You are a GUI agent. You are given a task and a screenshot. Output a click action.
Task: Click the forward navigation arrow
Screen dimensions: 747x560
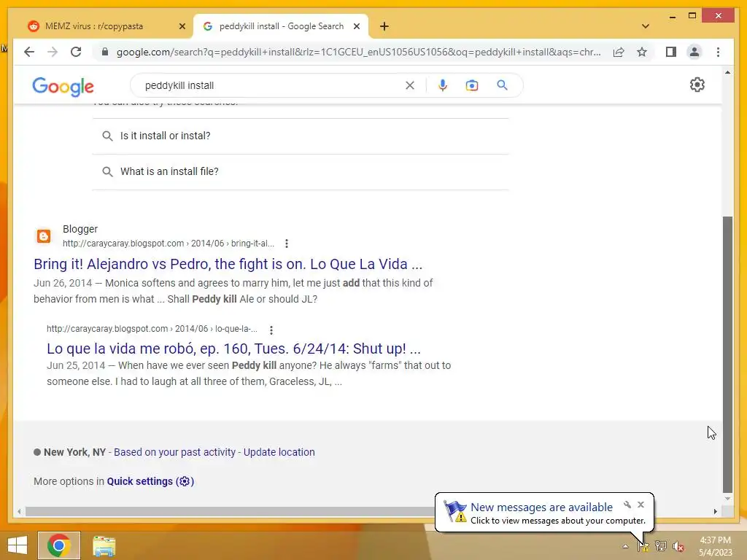(x=53, y=52)
